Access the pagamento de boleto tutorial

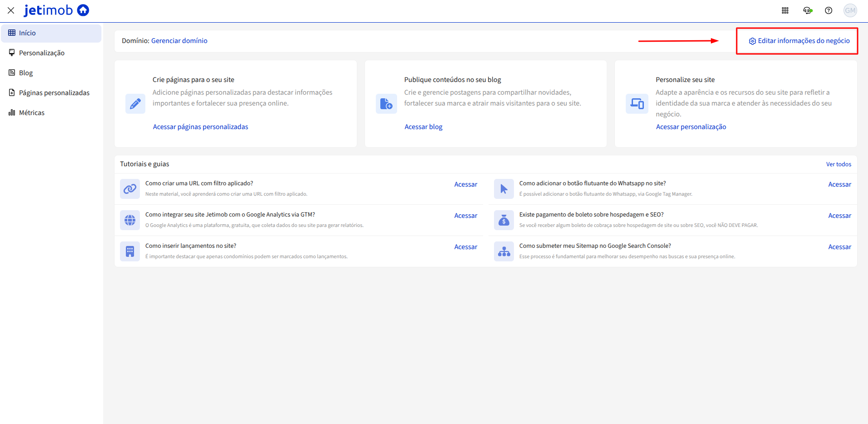pyautogui.click(x=840, y=216)
